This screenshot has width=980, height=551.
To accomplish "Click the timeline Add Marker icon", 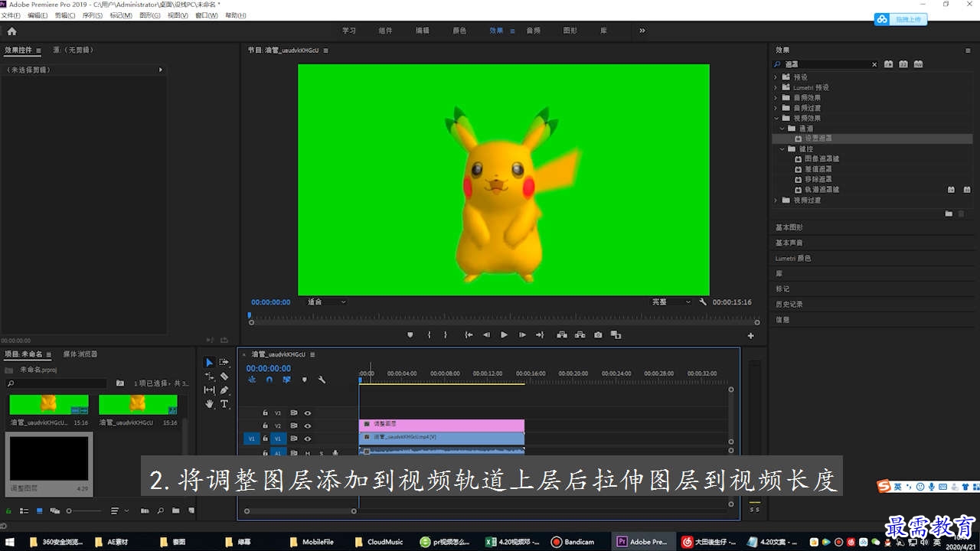I will (304, 380).
